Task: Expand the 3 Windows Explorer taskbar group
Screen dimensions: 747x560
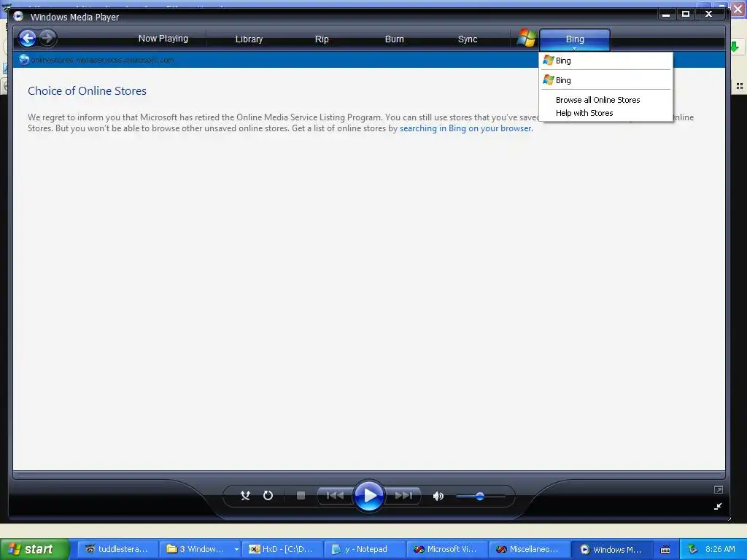Action: click(200, 549)
